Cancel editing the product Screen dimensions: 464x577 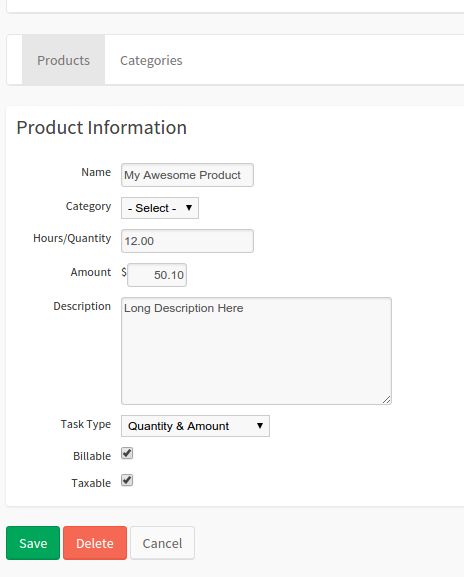click(162, 543)
